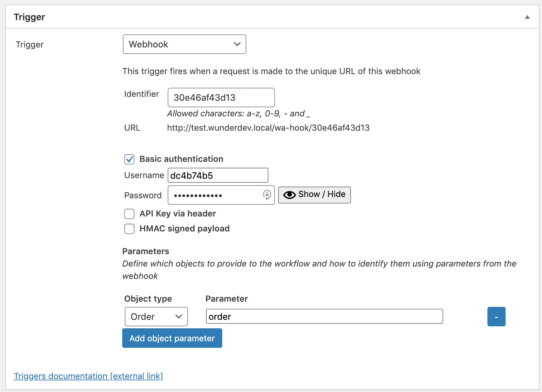
Task: Click the Basic authentication label text
Action: pyautogui.click(x=181, y=159)
